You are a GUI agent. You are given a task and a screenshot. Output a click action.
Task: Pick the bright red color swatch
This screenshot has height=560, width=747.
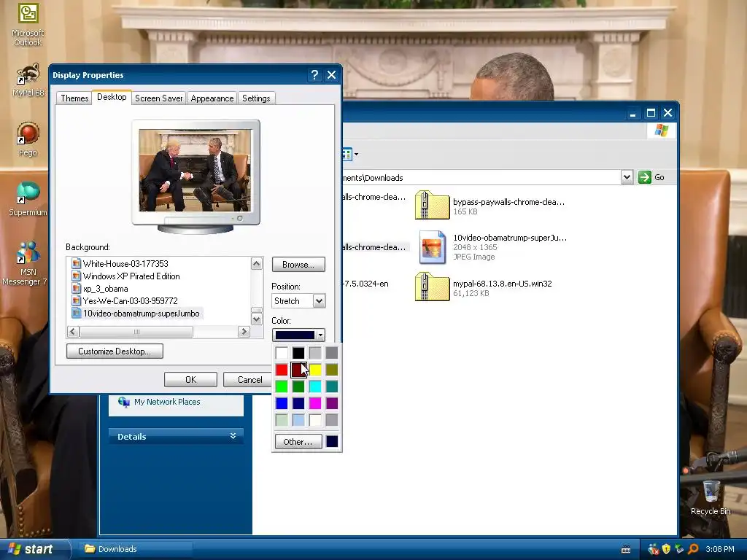click(x=282, y=370)
